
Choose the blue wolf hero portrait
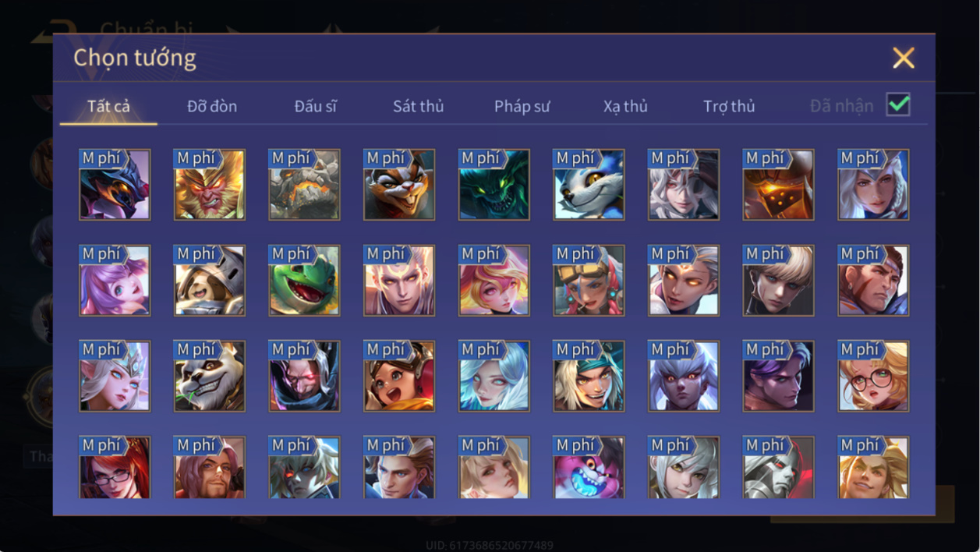pyautogui.click(x=589, y=185)
